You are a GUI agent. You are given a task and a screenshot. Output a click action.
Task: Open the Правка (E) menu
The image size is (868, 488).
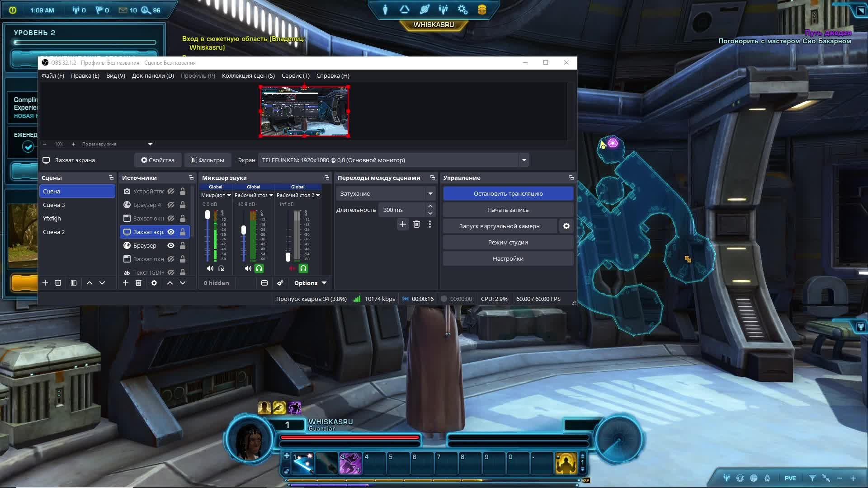(85, 75)
